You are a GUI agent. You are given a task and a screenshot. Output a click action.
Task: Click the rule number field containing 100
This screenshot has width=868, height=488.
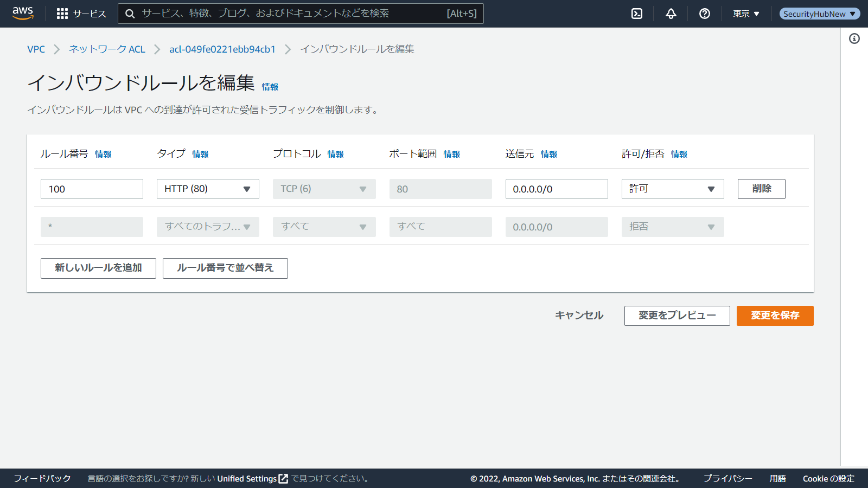[92, 189]
